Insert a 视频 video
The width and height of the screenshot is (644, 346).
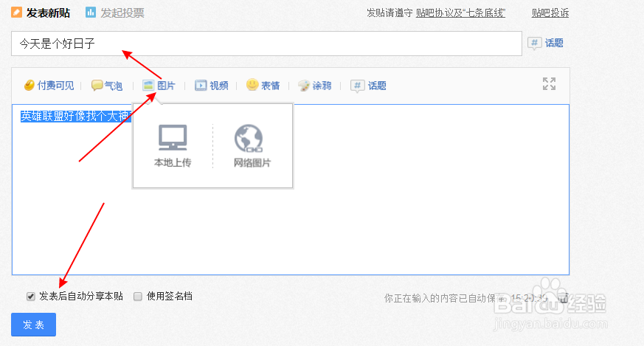[x=211, y=86]
